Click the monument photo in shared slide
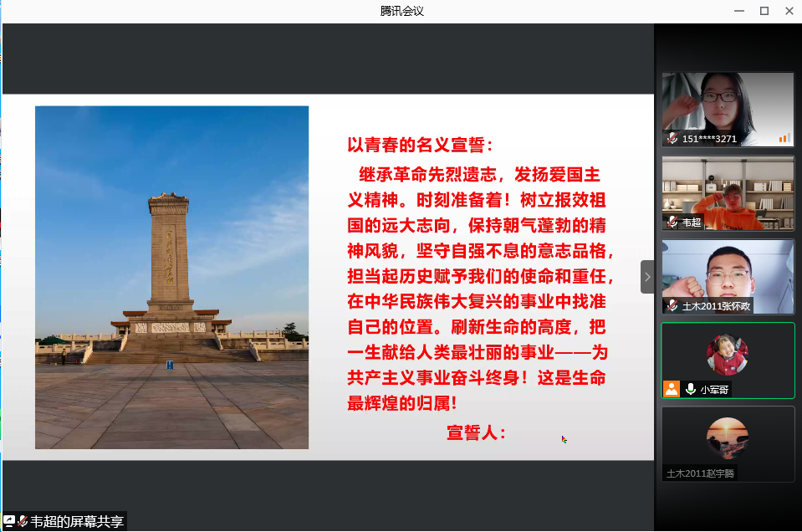 coord(171,277)
